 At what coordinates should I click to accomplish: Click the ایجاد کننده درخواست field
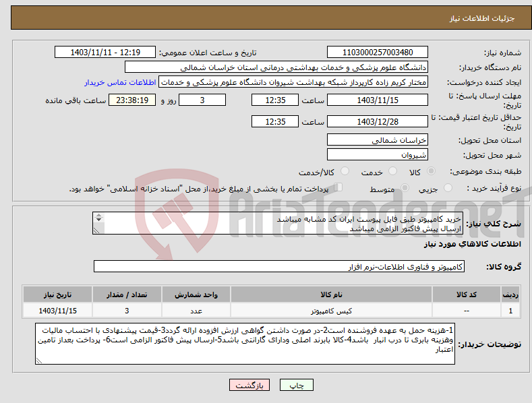pos(293,82)
